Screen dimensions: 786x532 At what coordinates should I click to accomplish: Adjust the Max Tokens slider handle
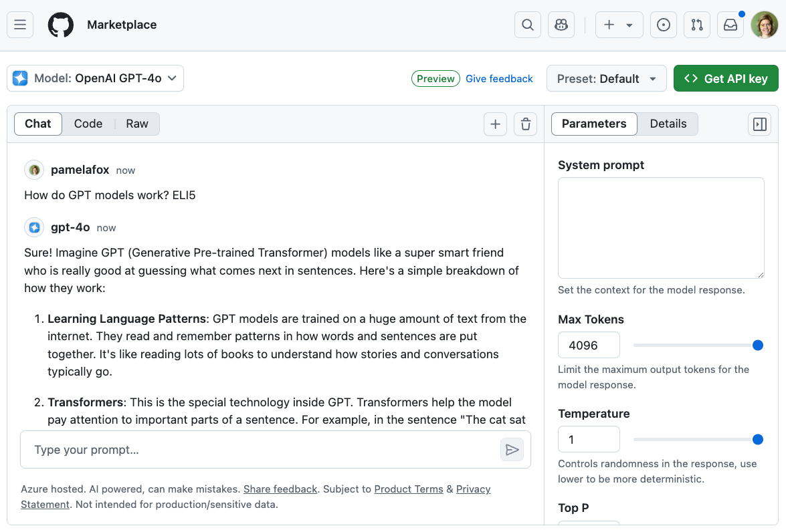pyautogui.click(x=757, y=345)
